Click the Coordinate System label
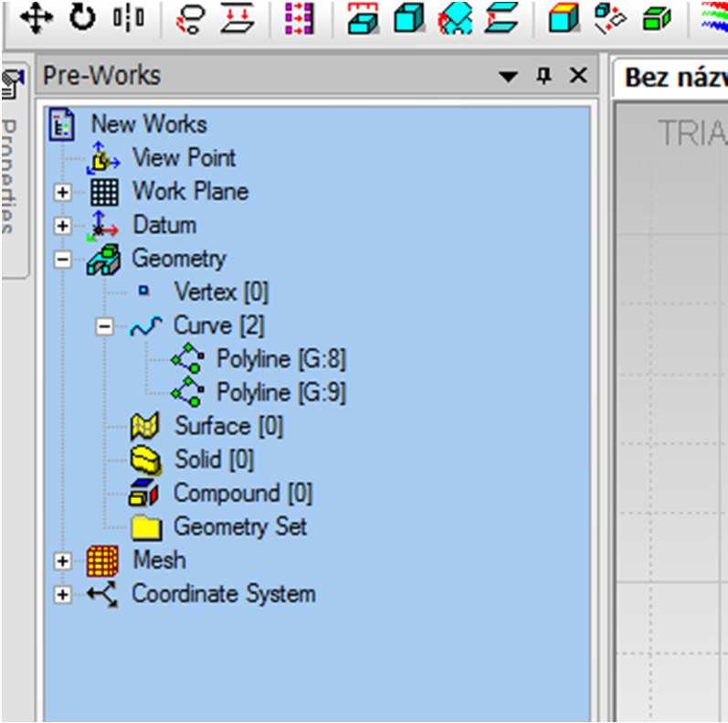Image resolution: width=728 pixels, height=723 pixels. [x=224, y=593]
